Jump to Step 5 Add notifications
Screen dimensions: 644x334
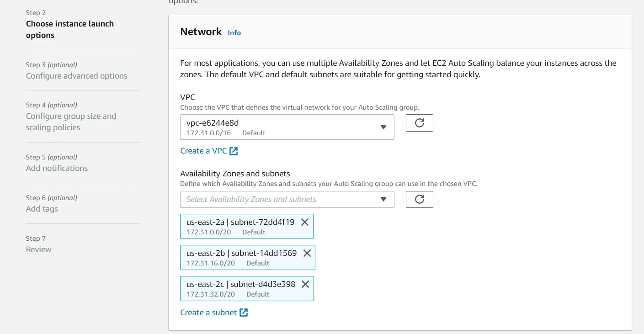click(x=56, y=168)
